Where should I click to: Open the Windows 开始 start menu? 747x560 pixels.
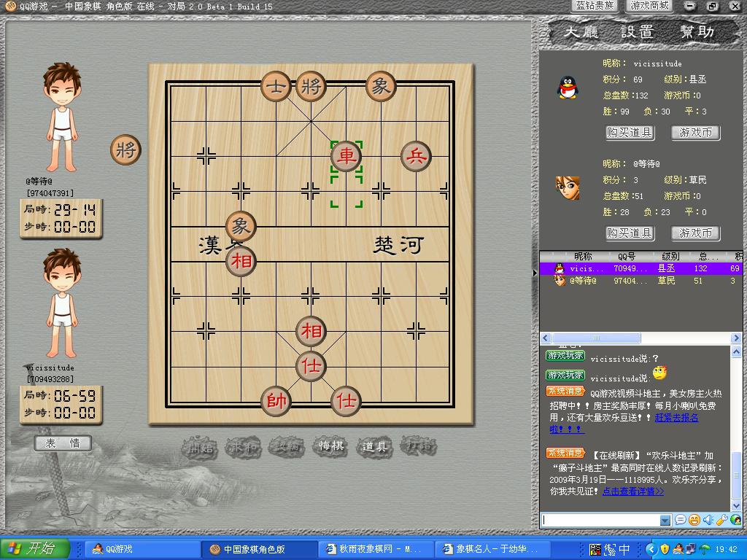(x=34, y=549)
